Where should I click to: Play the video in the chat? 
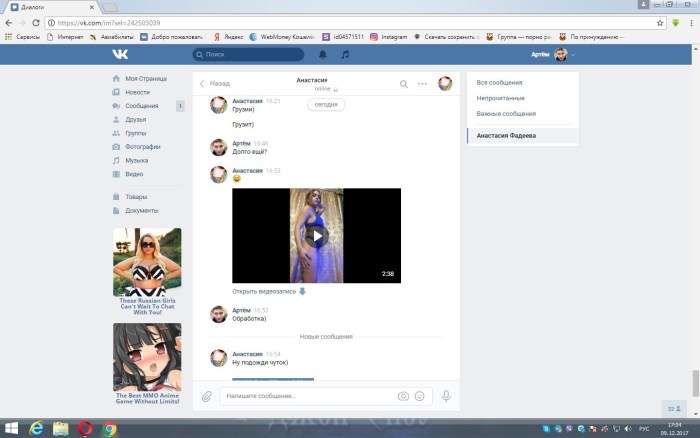(x=316, y=236)
